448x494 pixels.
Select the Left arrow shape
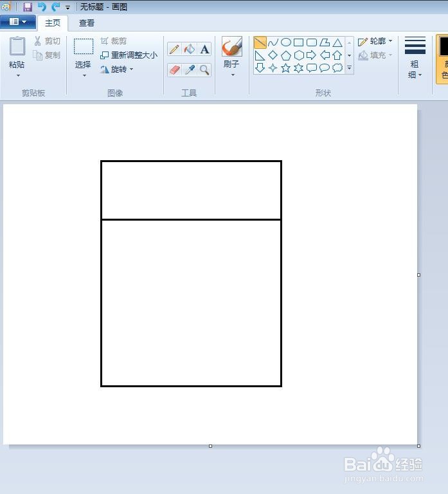(325, 55)
